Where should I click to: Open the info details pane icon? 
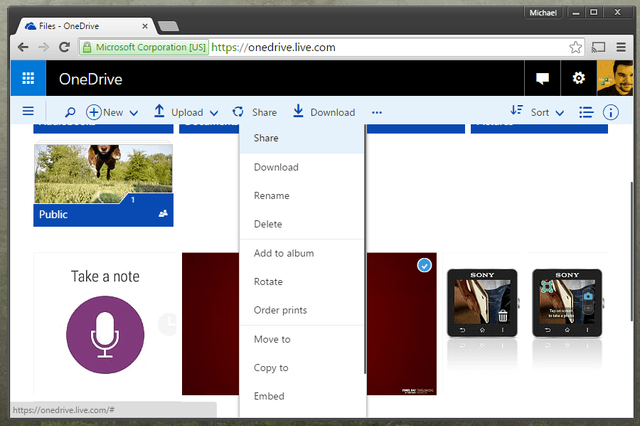tap(611, 112)
